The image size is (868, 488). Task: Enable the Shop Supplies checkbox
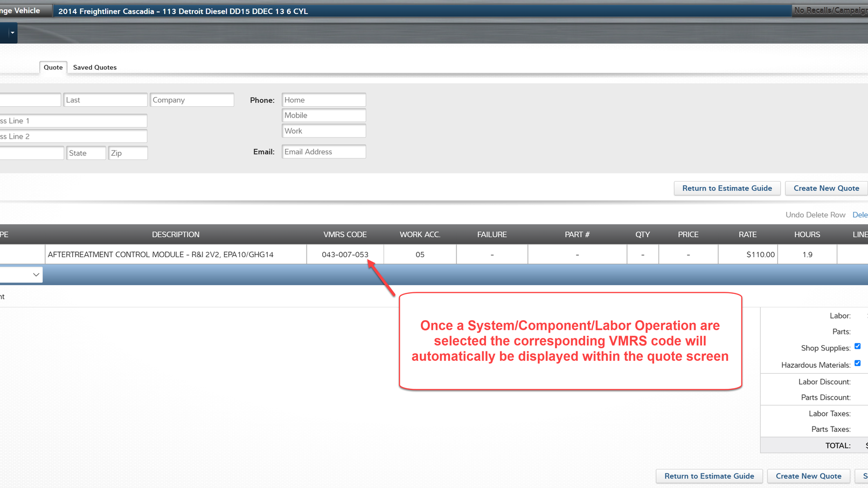click(x=858, y=346)
